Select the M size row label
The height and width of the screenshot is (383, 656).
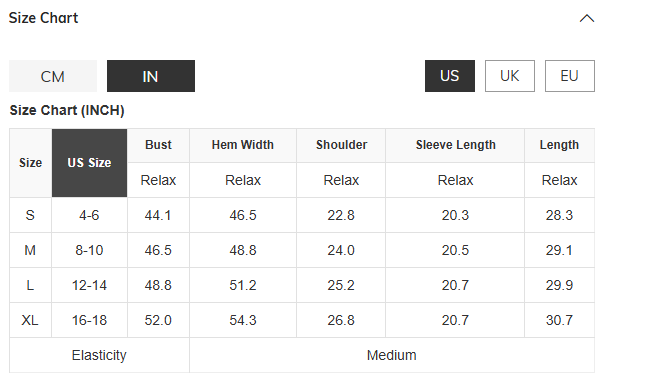[30, 250]
